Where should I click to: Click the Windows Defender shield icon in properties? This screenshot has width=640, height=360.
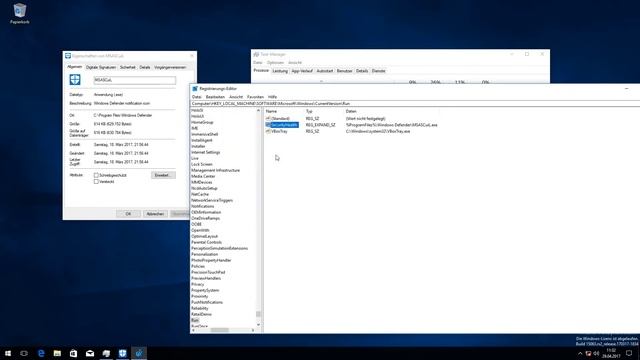click(75, 80)
